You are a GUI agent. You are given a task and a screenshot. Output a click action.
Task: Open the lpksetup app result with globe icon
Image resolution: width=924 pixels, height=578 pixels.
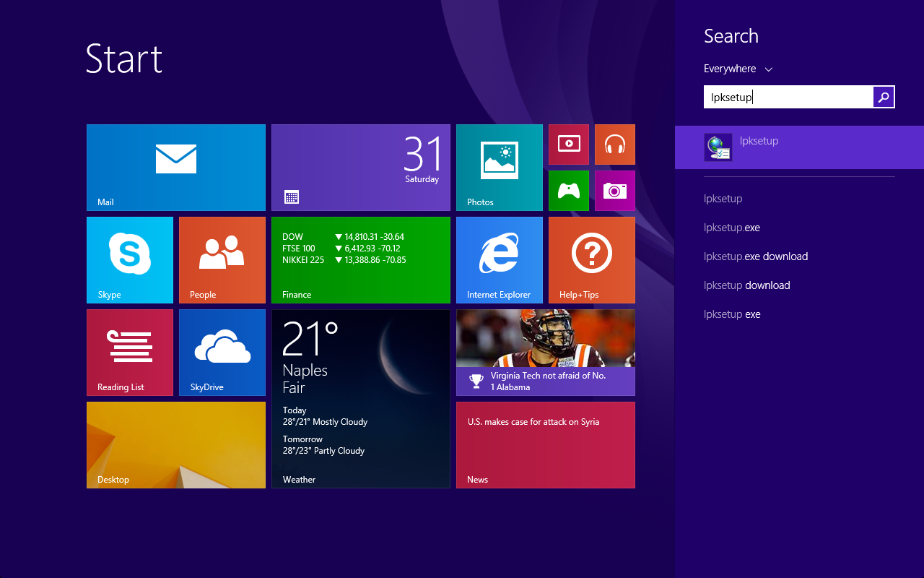click(x=799, y=147)
